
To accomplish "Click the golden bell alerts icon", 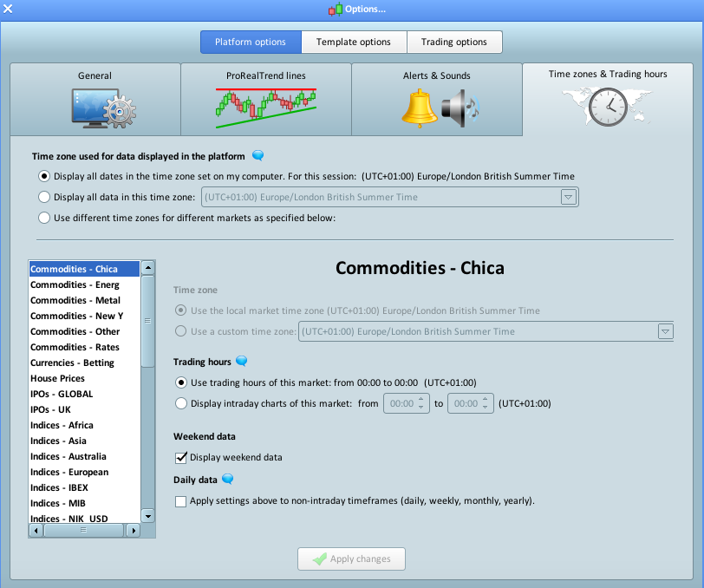I will click(x=420, y=108).
